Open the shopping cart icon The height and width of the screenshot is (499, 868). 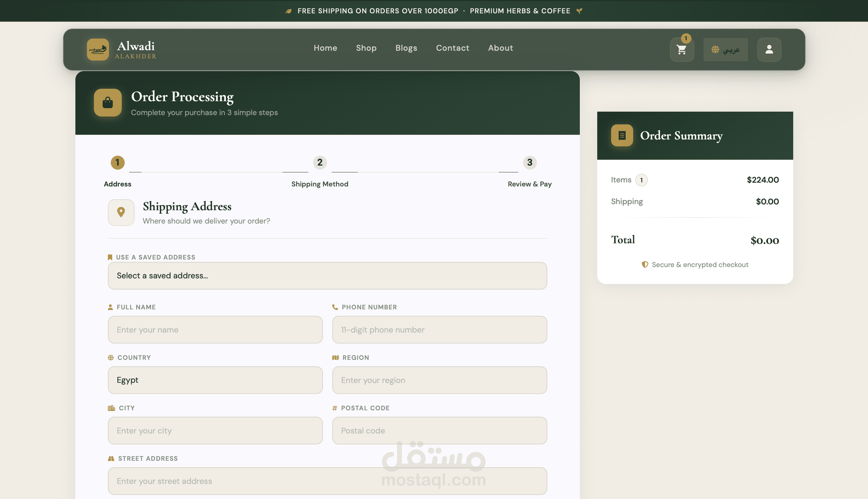pyautogui.click(x=682, y=50)
